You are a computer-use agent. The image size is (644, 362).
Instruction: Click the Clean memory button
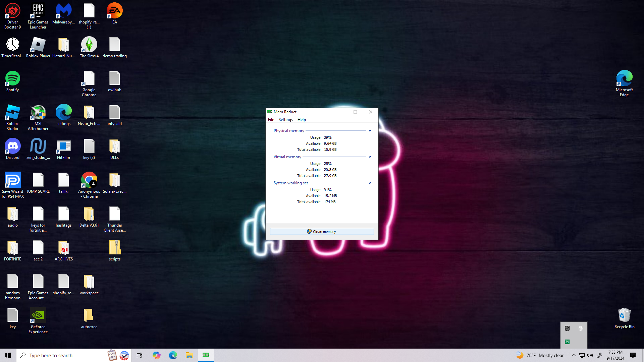pyautogui.click(x=322, y=232)
